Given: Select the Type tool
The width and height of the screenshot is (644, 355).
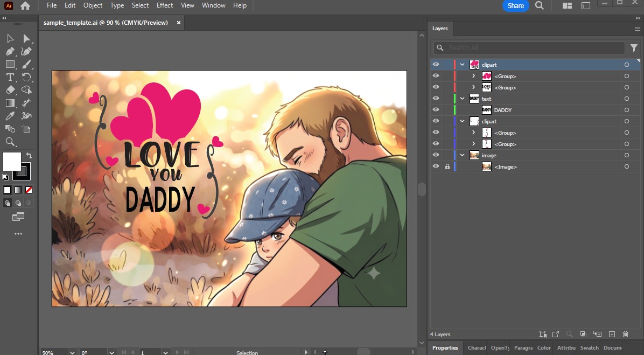Looking at the screenshot, I should pyautogui.click(x=10, y=77).
